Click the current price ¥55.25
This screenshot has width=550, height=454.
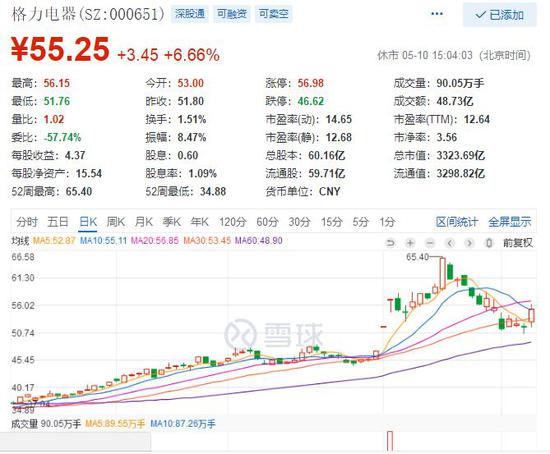click(60, 49)
